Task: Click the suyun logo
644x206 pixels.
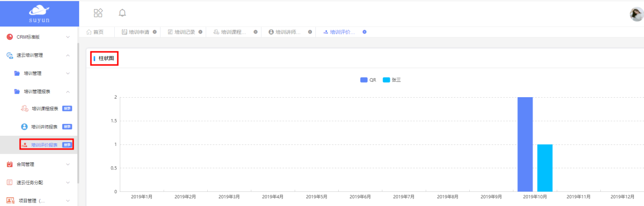Action: point(39,13)
